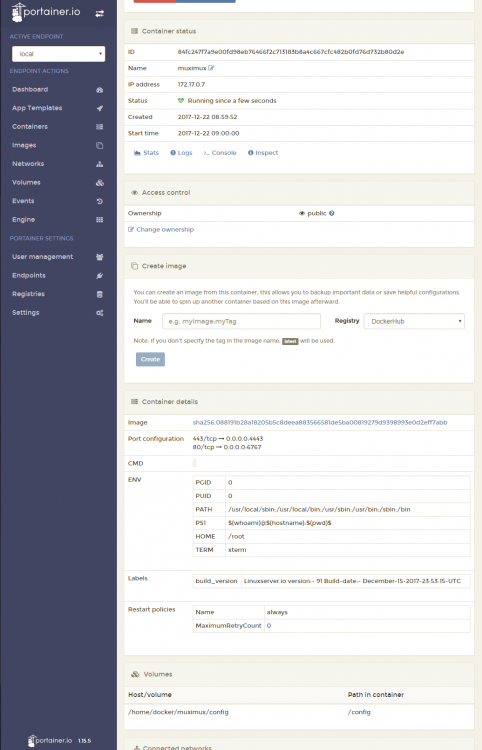482x750 pixels.
Task: Click the heartbeat running status icon
Action: (x=181, y=101)
